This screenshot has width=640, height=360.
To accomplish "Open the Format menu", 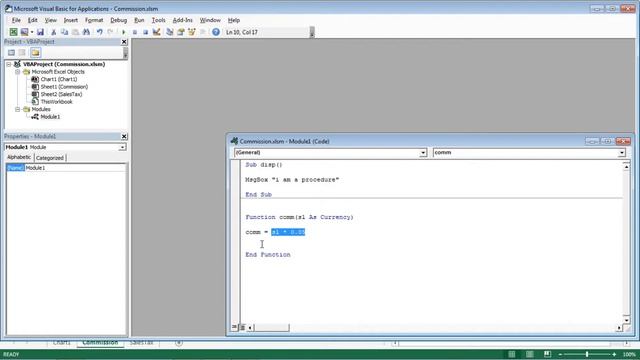I will click(94, 20).
